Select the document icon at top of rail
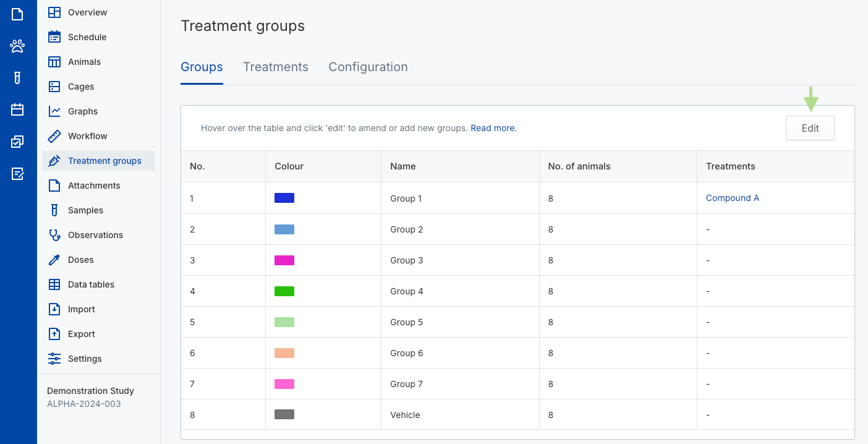This screenshot has width=868, height=444. pos(17,14)
